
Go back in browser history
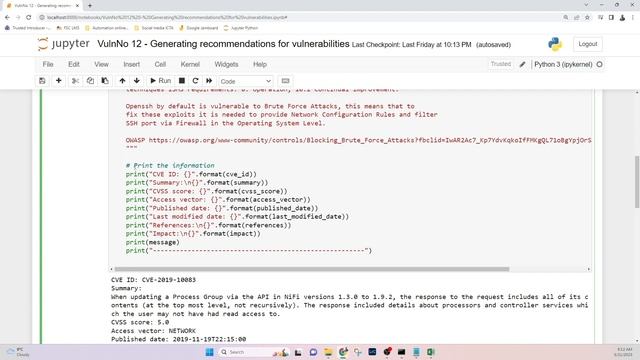pos(7,18)
